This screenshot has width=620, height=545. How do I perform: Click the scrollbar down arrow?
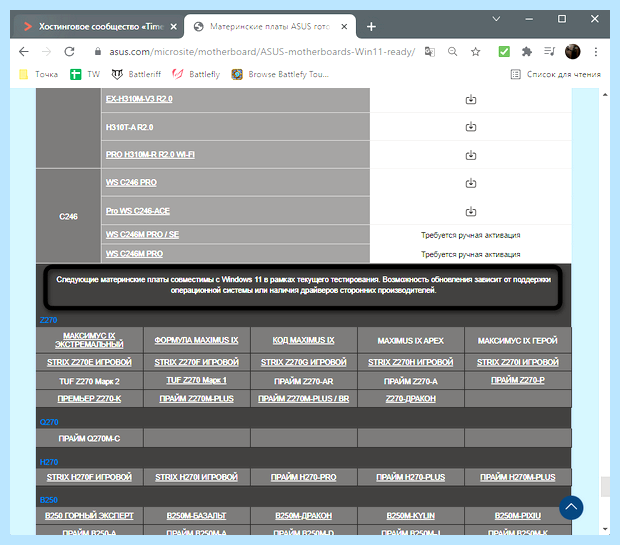[605, 529]
